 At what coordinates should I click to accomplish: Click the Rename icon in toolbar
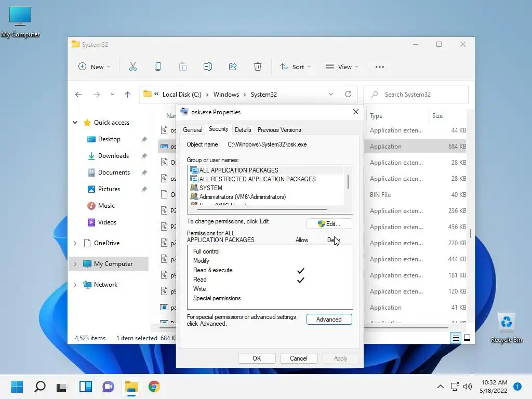coord(208,67)
